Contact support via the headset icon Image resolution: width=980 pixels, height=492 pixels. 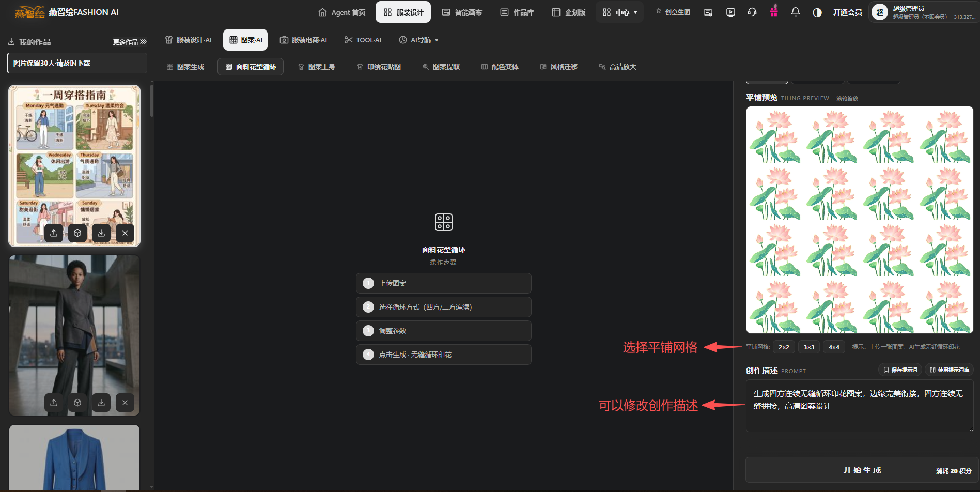tap(752, 12)
